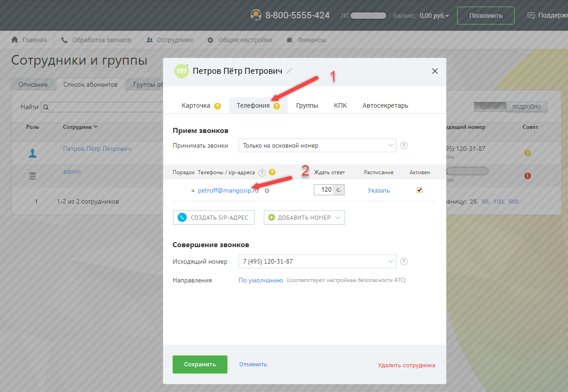Click the gray help icon beside Принимать звонки
Viewport: 568px width, 392px height.
point(404,145)
